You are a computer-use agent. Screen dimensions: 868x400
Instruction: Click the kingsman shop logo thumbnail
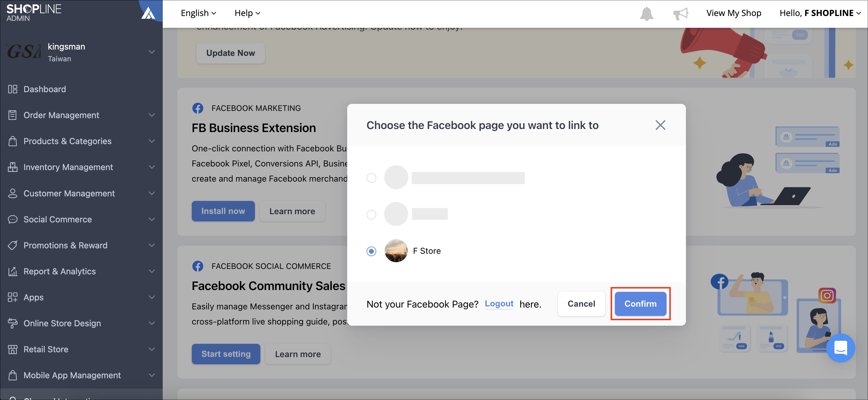pyautogui.click(x=24, y=52)
